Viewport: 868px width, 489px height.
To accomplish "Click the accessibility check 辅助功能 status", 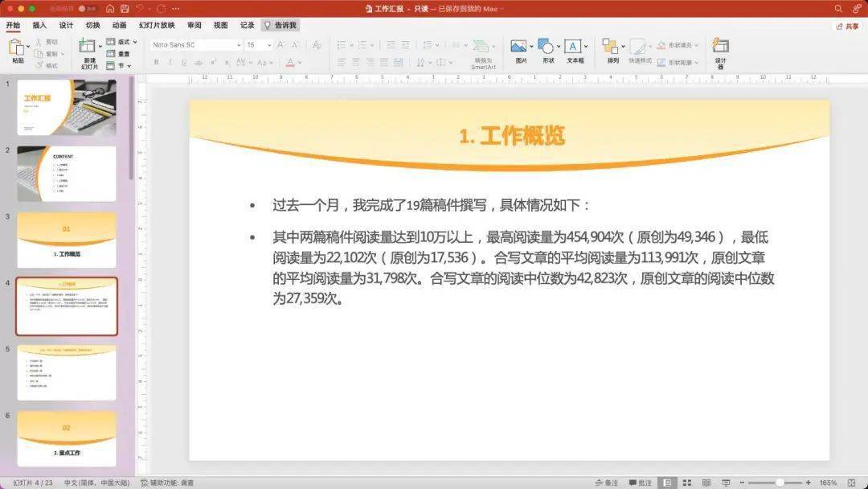I will 166,483.
